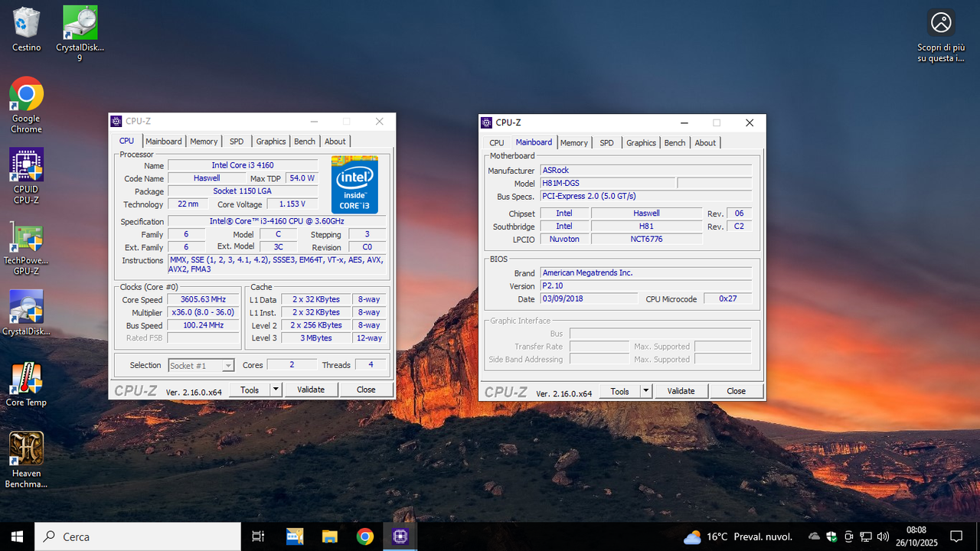Open network status tray icon
Screen dimensions: 980x551
[x=866, y=536]
